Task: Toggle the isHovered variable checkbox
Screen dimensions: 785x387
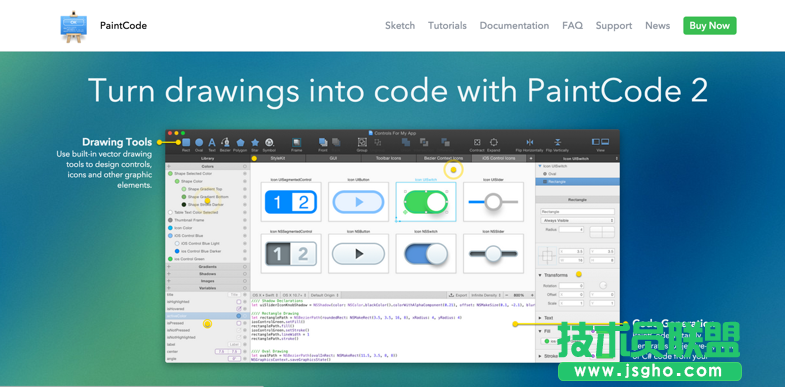Action: 239,309
